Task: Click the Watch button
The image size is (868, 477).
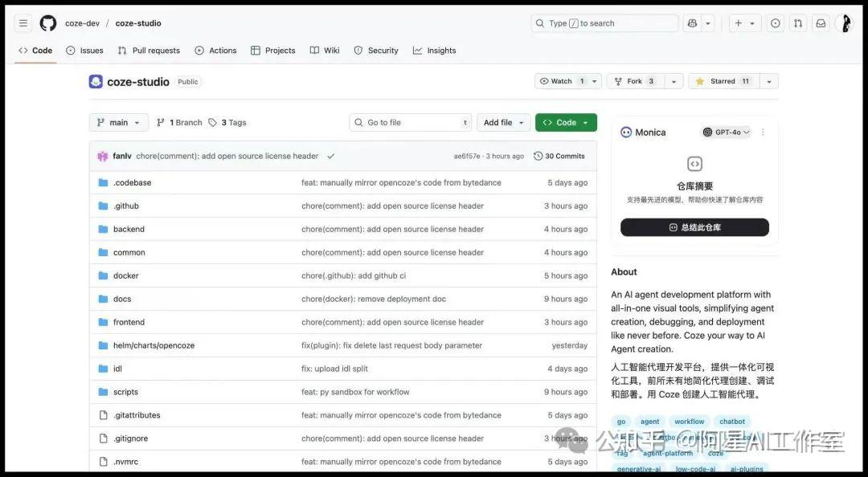Action: pos(562,81)
